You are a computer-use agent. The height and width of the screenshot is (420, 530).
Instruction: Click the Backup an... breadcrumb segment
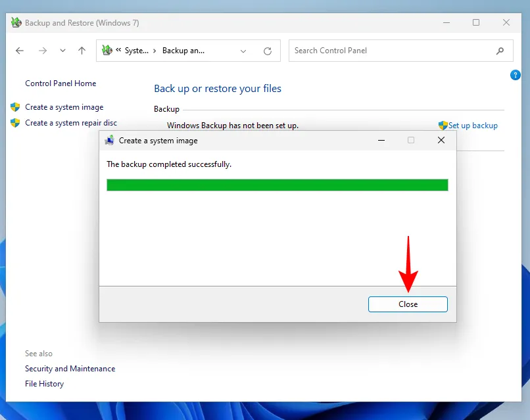183,51
